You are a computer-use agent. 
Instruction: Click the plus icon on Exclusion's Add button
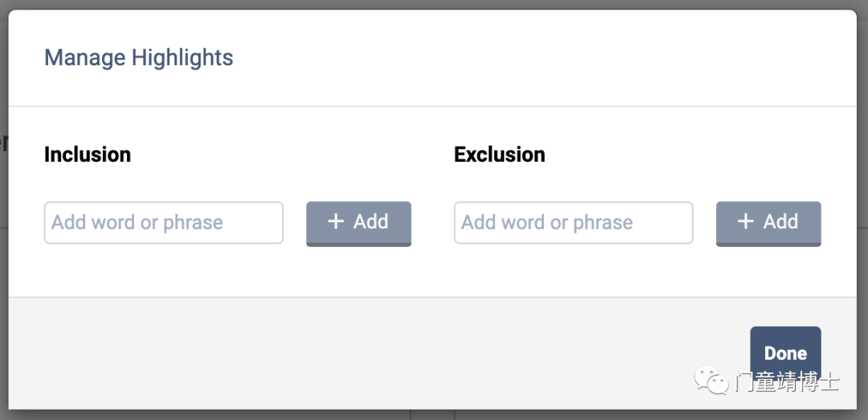tap(746, 222)
